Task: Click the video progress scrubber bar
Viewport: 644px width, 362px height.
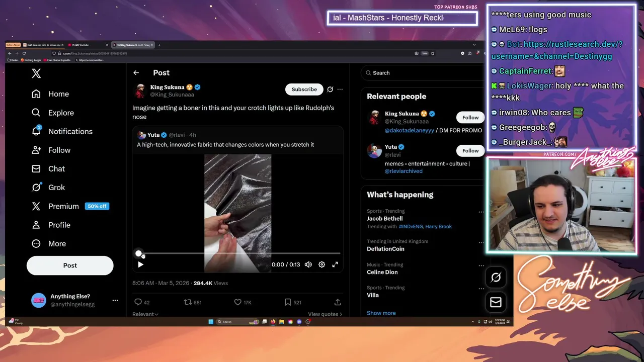Action: click(x=239, y=253)
